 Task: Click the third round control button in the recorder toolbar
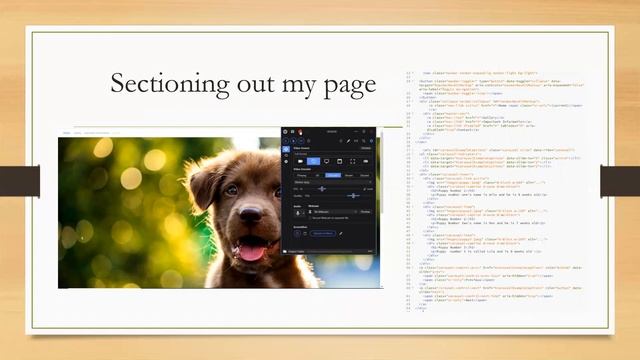[301, 141]
